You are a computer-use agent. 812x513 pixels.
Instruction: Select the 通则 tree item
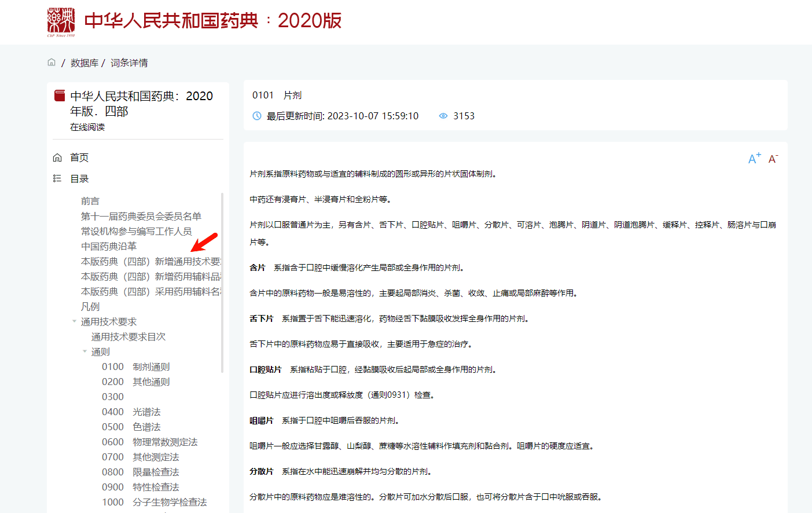(101, 351)
